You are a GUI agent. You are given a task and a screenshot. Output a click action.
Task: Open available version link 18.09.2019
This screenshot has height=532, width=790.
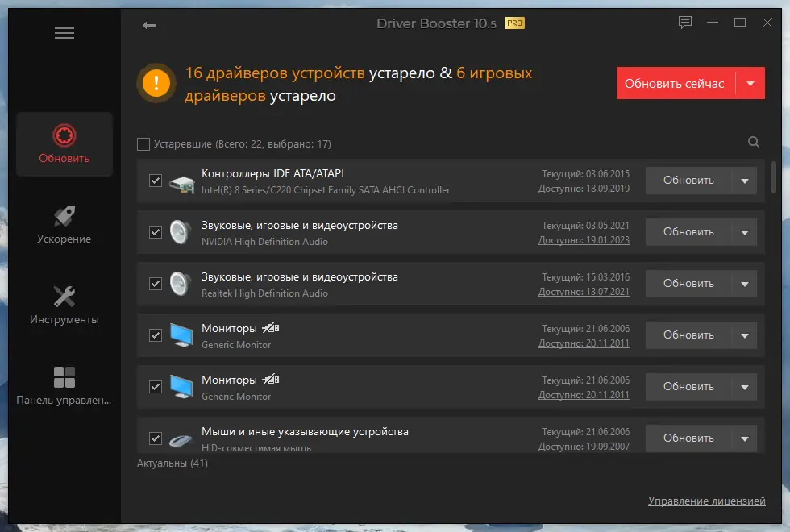[x=584, y=189]
